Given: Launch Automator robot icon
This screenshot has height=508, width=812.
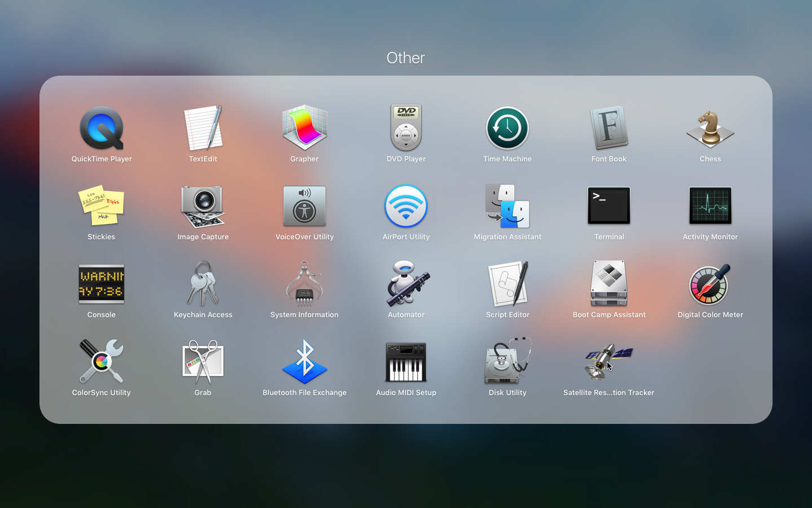Looking at the screenshot, I should pyautogui.click(x=406, y=284).
